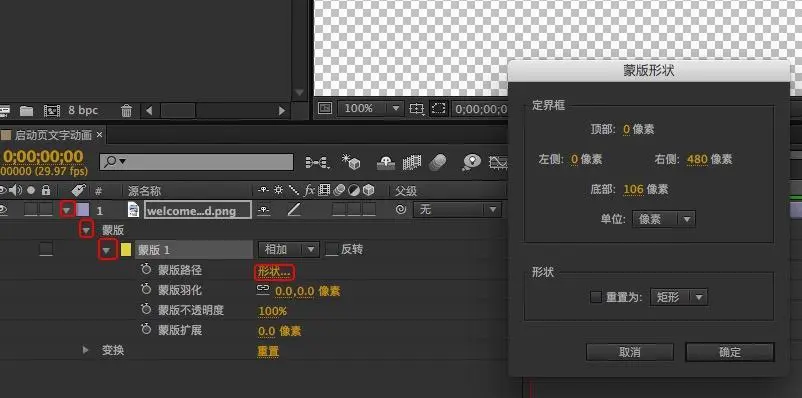Click the frame blending film header icon
This screenshot has width=802, height=398.
pos(324,190)
